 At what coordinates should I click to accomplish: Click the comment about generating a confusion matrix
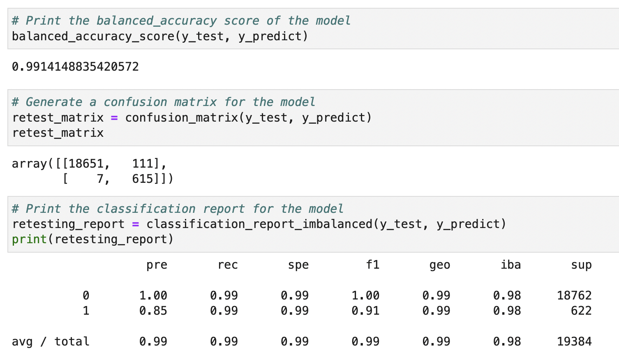click(x=163, y=102)
